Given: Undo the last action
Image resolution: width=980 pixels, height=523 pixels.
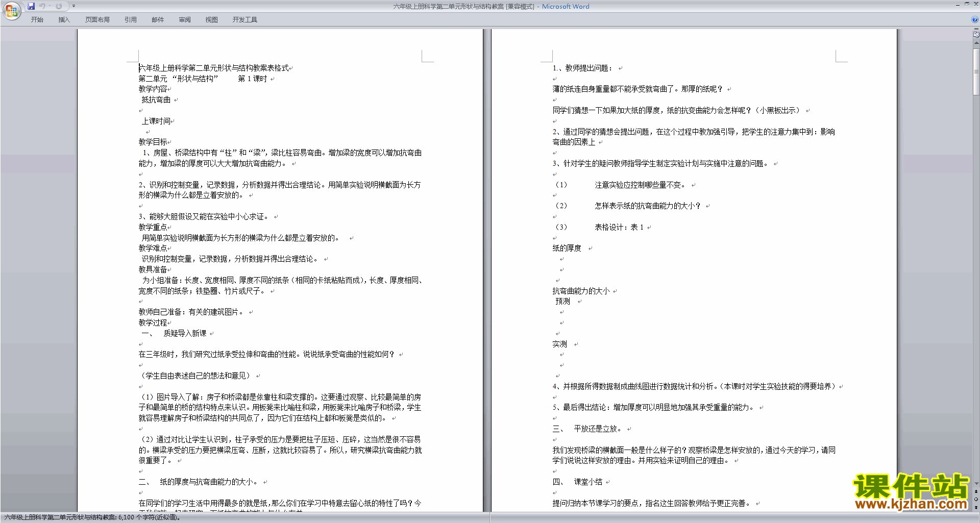Looking at the screenshot, I should [42, 6].
